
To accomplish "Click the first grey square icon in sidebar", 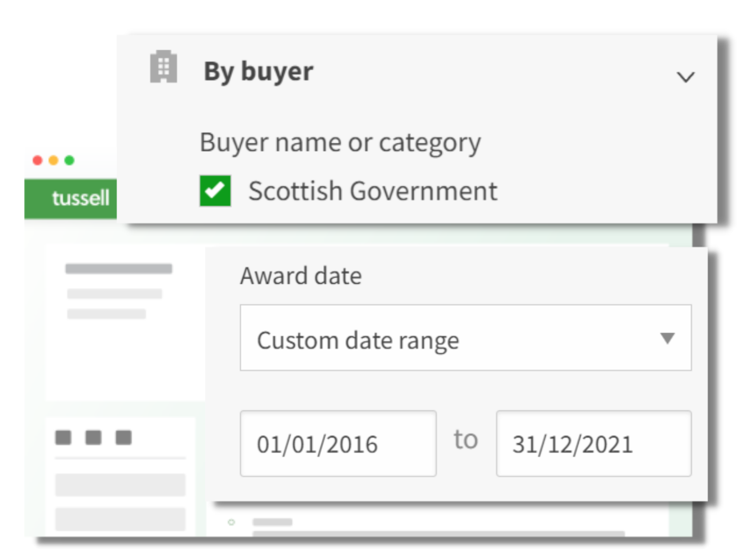I will coord(63,438).
